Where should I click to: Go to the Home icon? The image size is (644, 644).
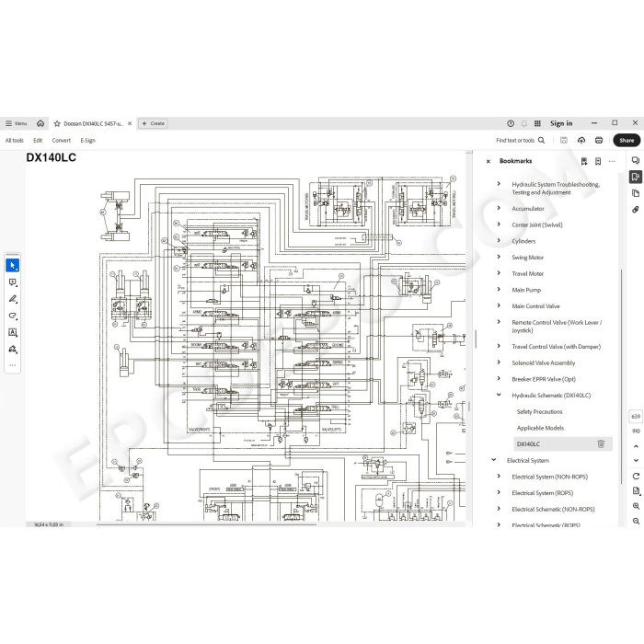click(x=40, y=123)
